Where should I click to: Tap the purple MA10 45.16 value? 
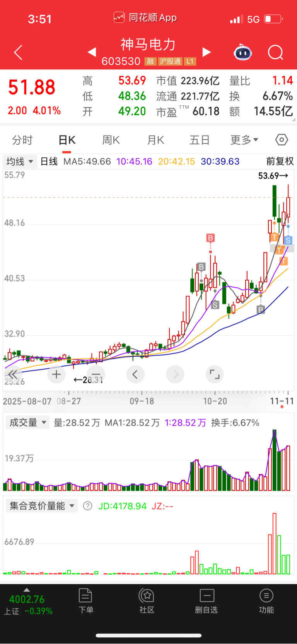(x=135, y=161)
